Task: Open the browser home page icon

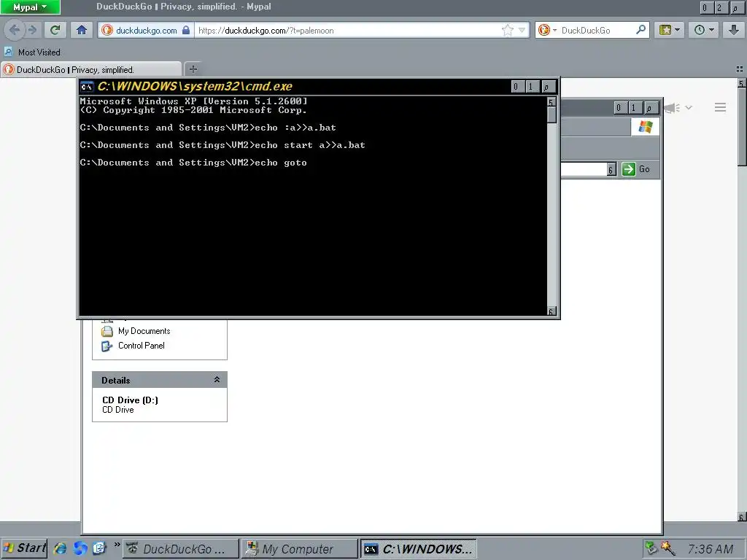Action: pos(82,31)
